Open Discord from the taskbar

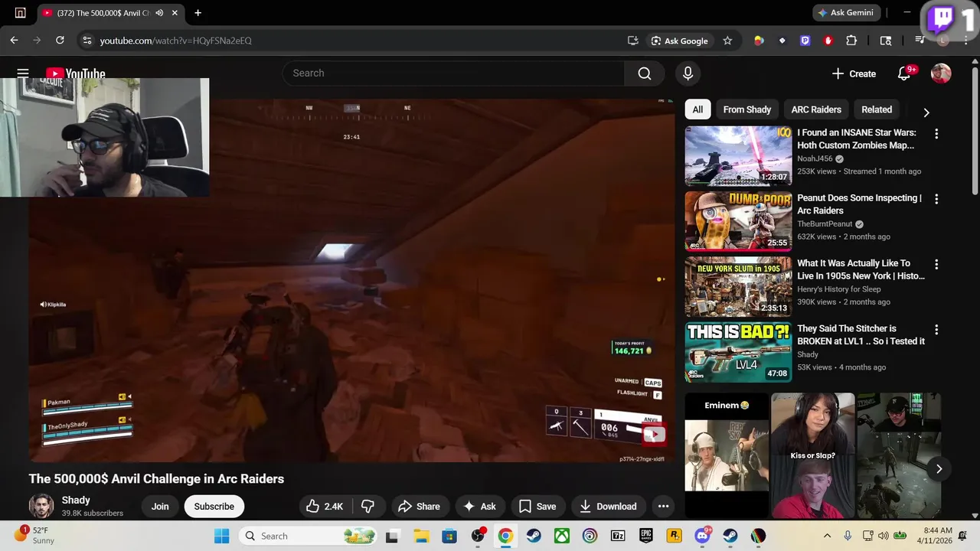point(702,536)
